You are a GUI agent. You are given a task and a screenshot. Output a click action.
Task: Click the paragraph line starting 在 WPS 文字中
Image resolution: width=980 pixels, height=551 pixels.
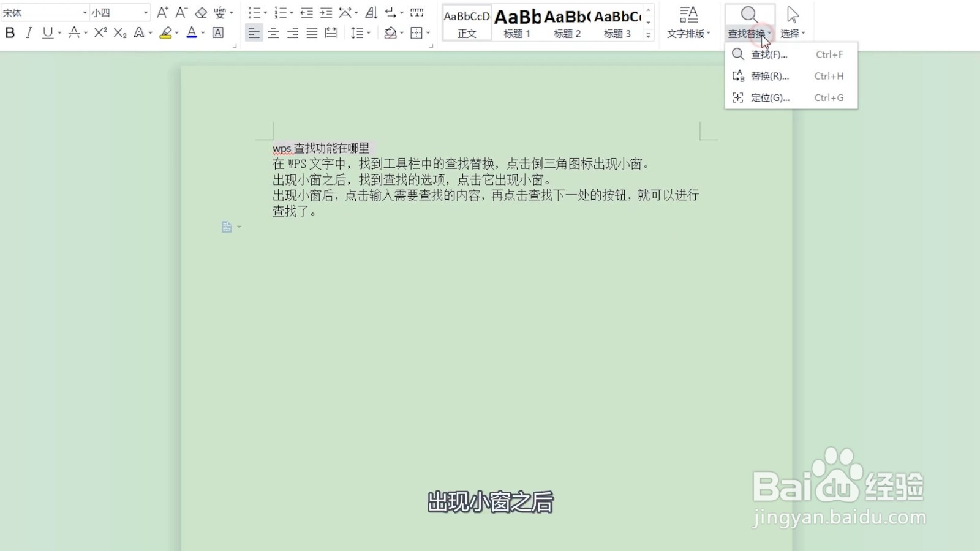click(x=462, y=164)
